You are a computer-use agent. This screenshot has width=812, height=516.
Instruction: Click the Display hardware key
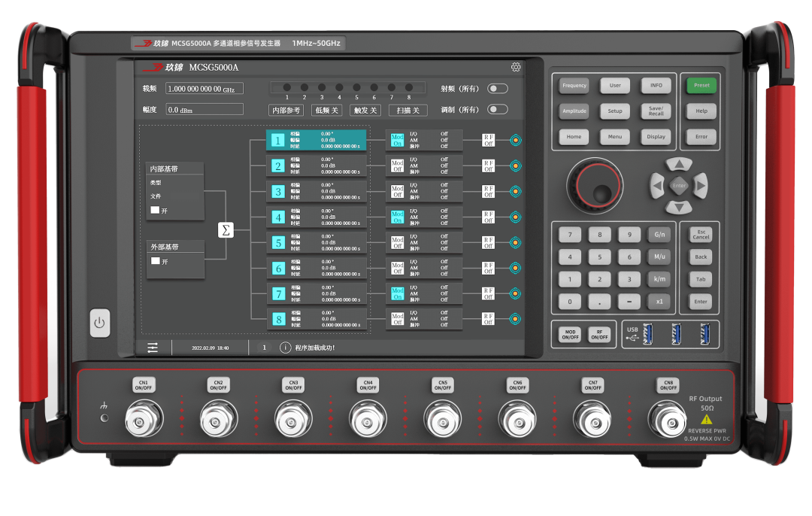coord(656,137)
